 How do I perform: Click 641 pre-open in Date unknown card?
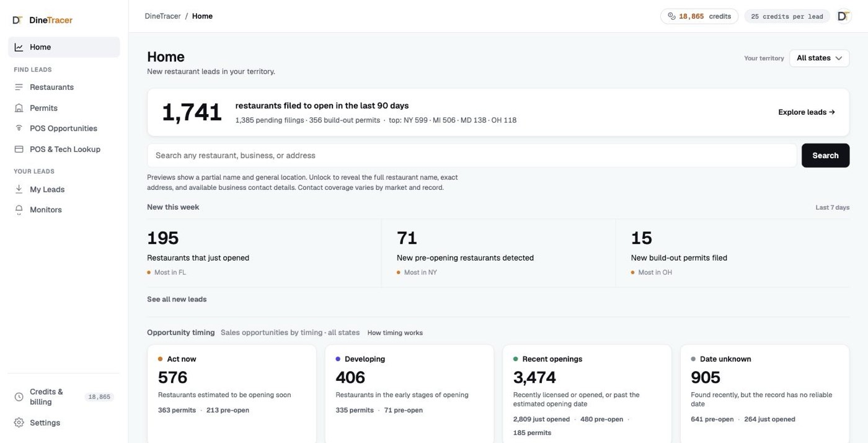712,419
